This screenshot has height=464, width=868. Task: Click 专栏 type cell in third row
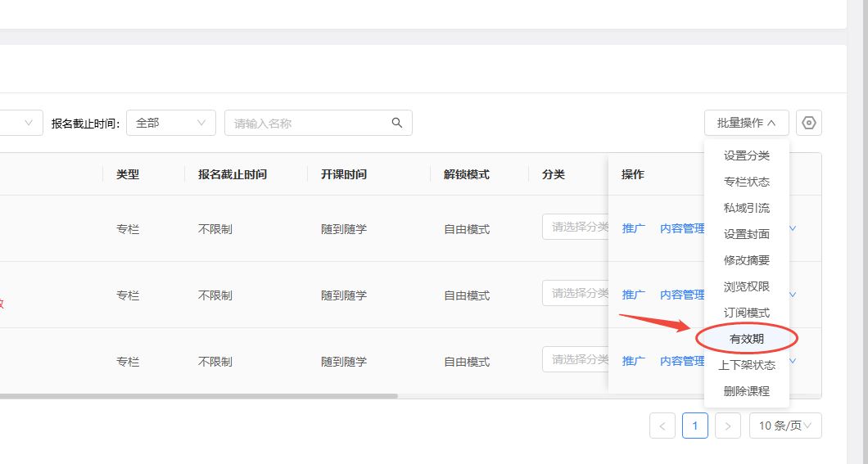pyautogui.click(x=127, y=362)
